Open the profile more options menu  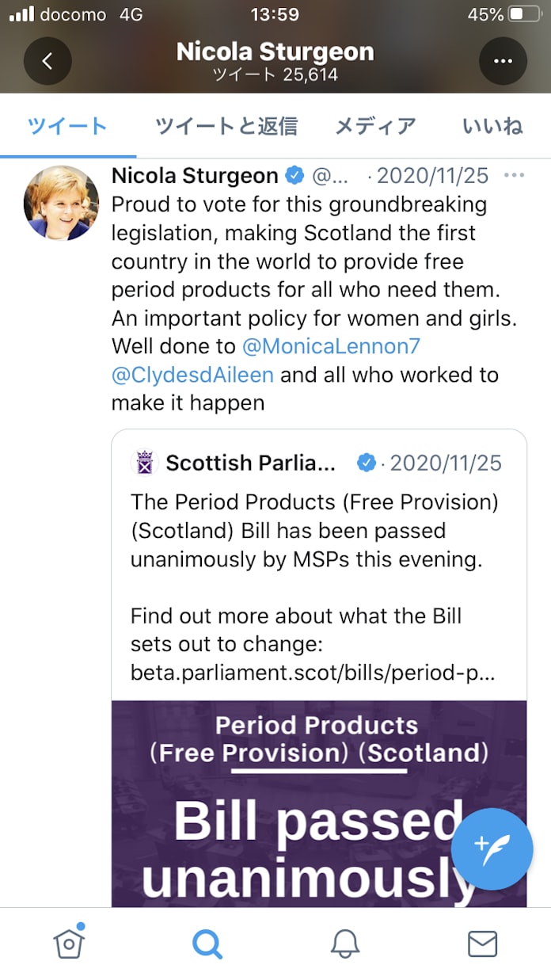coord(503,61)
